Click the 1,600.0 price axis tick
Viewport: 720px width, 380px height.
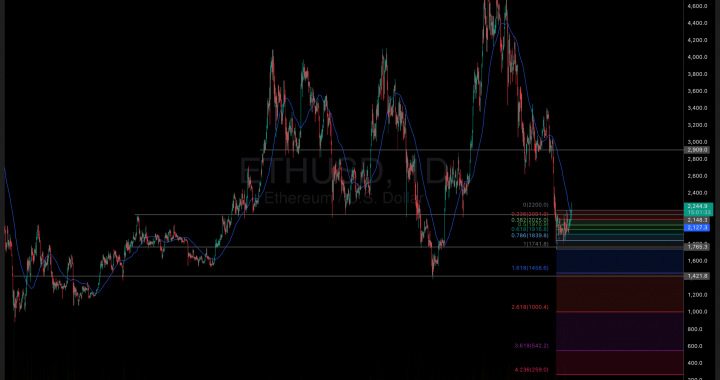point(697,261)
